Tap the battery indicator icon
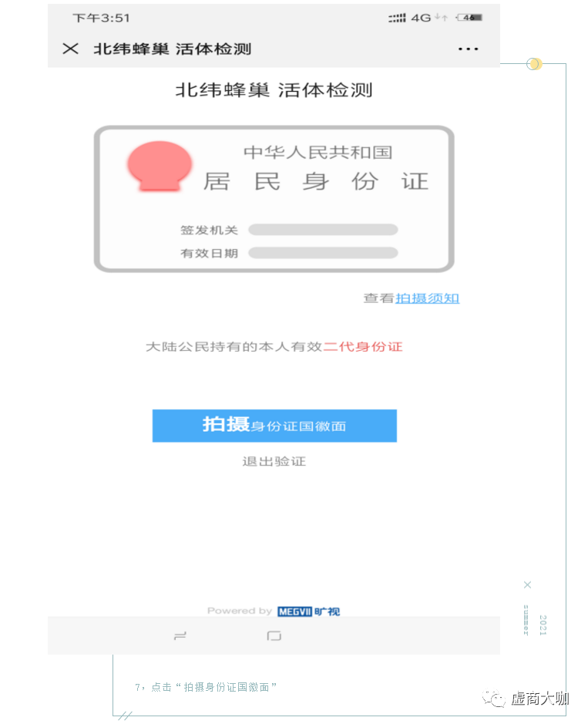The width and height of the screenshot is (588, 724). click(x=469, y=18)
